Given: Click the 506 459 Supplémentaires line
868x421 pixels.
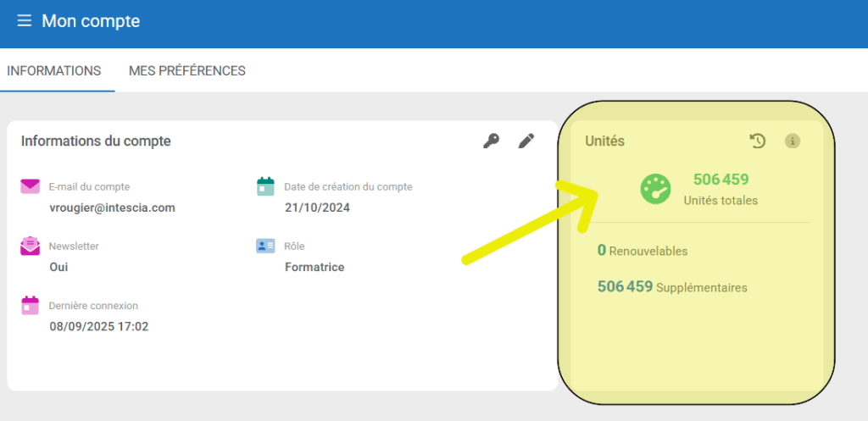Looking at the screenshot, I should [672, 287].
